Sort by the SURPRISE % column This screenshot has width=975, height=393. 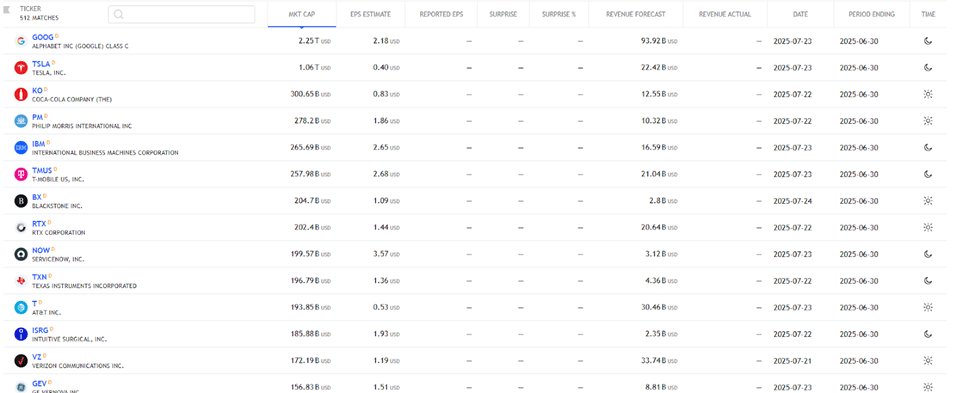559,14
